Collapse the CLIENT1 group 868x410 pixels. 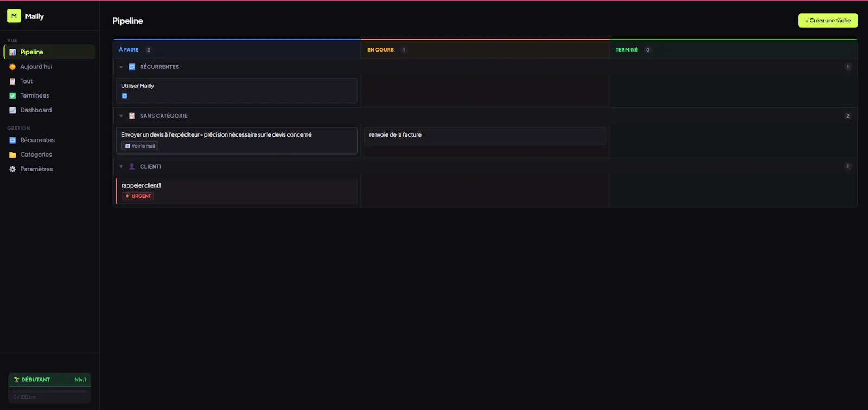[x=121, y=166]
